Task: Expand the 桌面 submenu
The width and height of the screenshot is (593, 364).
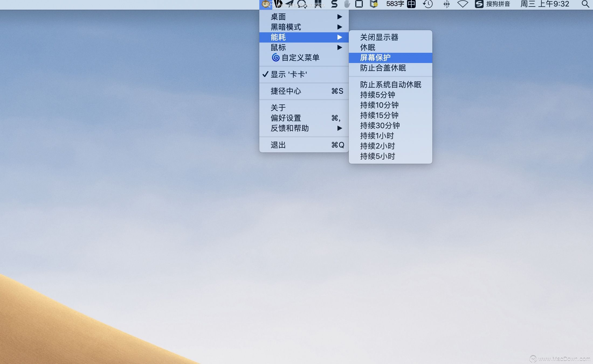Action: (278, 17)
